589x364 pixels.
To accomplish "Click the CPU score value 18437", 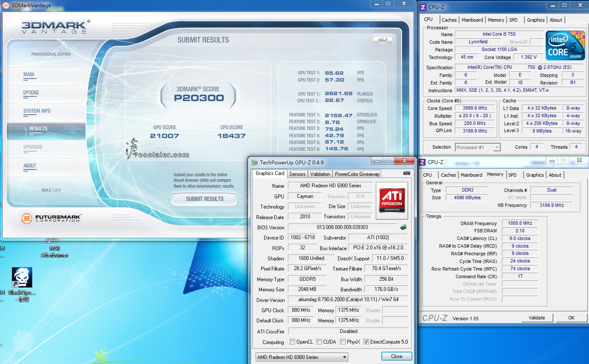I will tap(231, 136).
